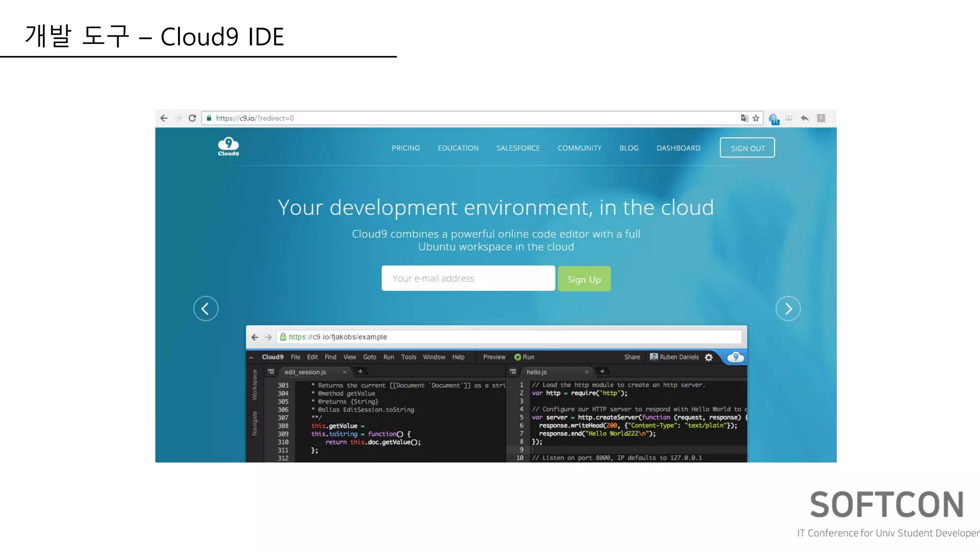
Task: Click the browser forward arrow
Action: 178,118
